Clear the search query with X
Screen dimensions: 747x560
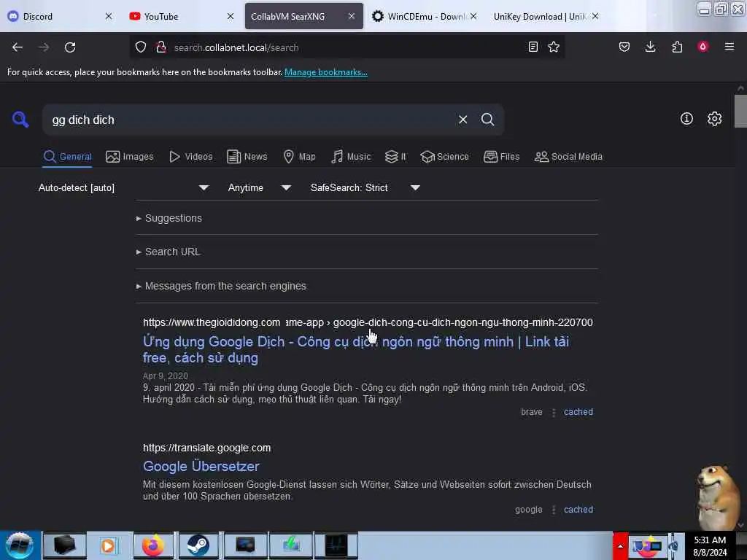pyautogui.click(x=462, y=120)
